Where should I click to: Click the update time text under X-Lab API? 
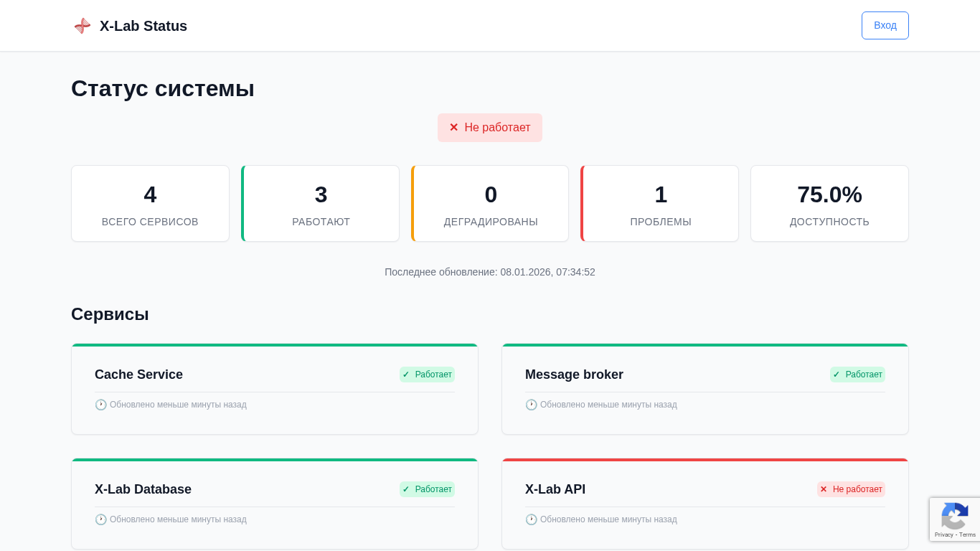tap(608, 519)
